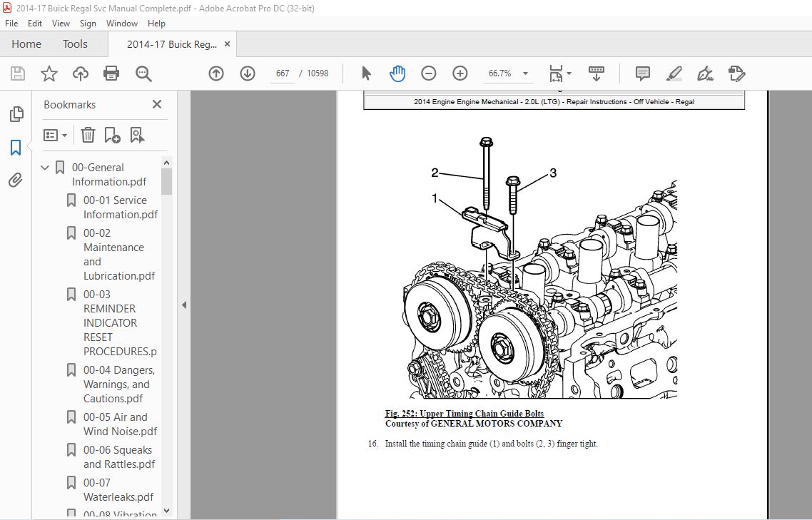Open 00-01 Service Information.pdf bookmark
This screenshot has width=812, height=520.
tap(120, 207)
